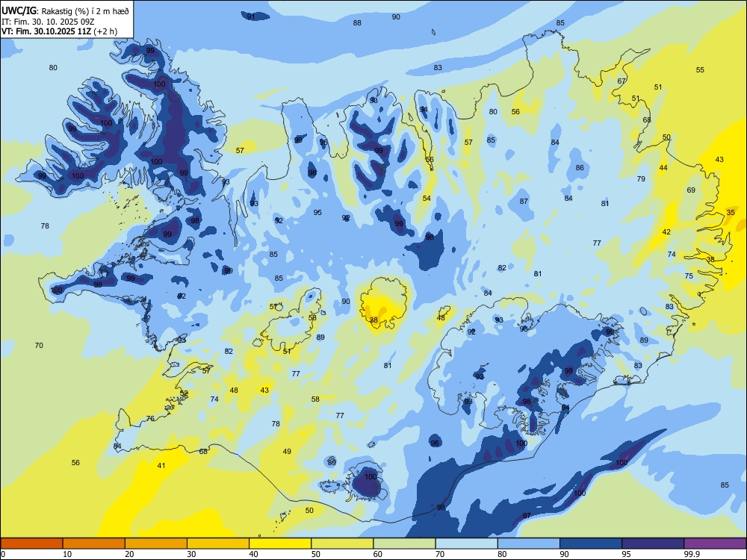Image resolution: width=747 pixels, height=560 pixels.
Task: Select the 80–90 medium blue legend swatch
Action: (529, 544)
